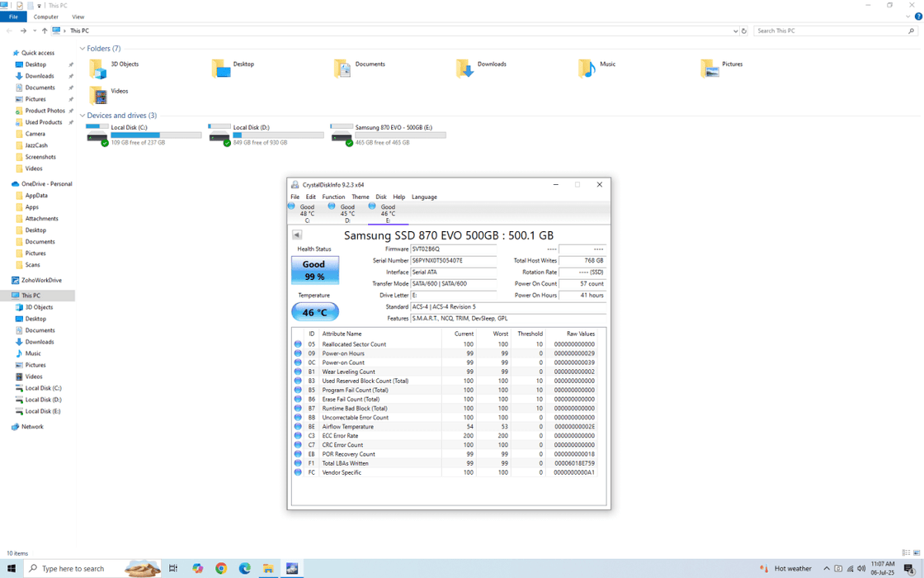Open the Local Disk (C:) drive icon

pos(97,134)
